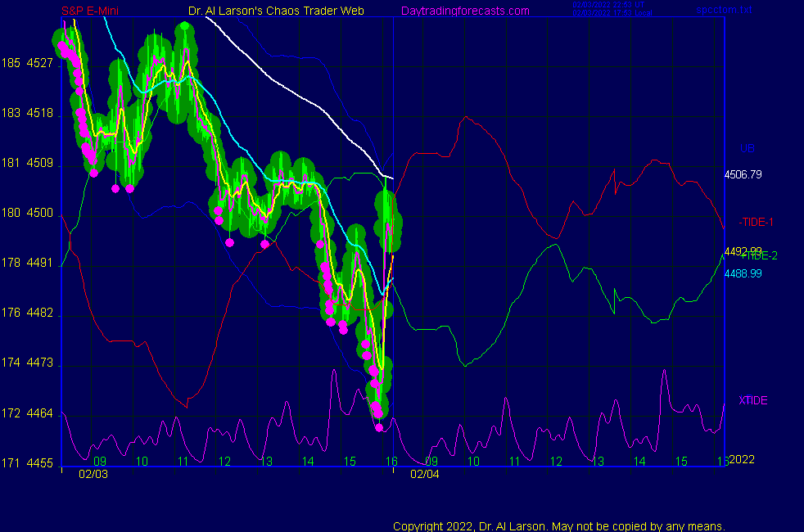Screen dimensions: 804x532
Task: Click the "172 4464" price axis label
Action: coord(27,413)
